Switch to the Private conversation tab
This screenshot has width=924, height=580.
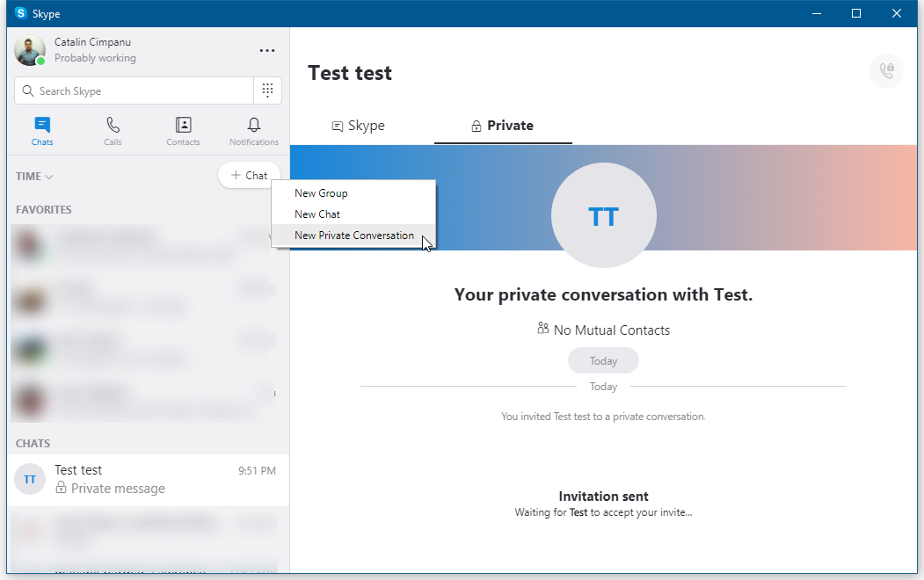pyautogui.click(x=503, y=126)
